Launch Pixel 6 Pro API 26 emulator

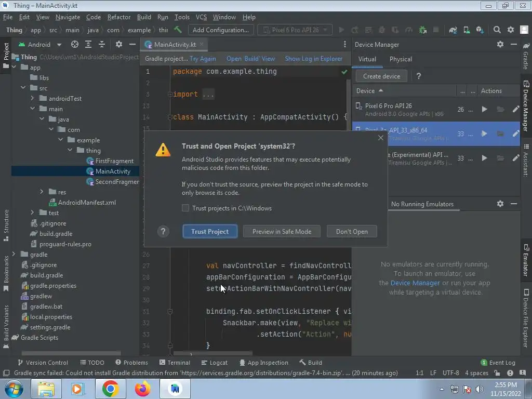pyautogui.click(x=485, y=109)
